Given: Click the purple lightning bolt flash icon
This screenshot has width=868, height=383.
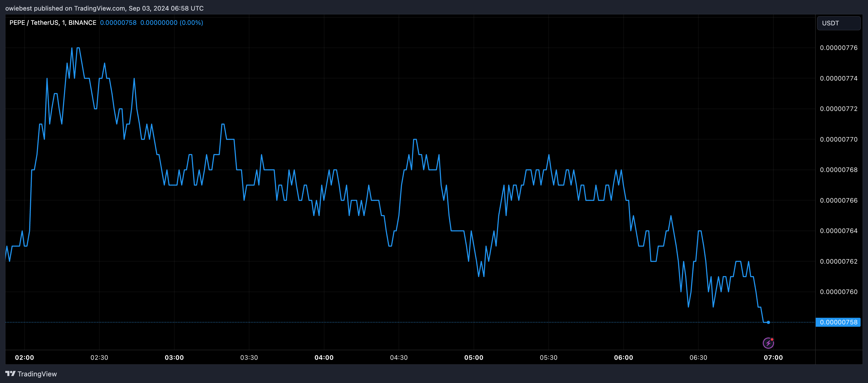Looking at the screenshot, I should coord(768,343).
